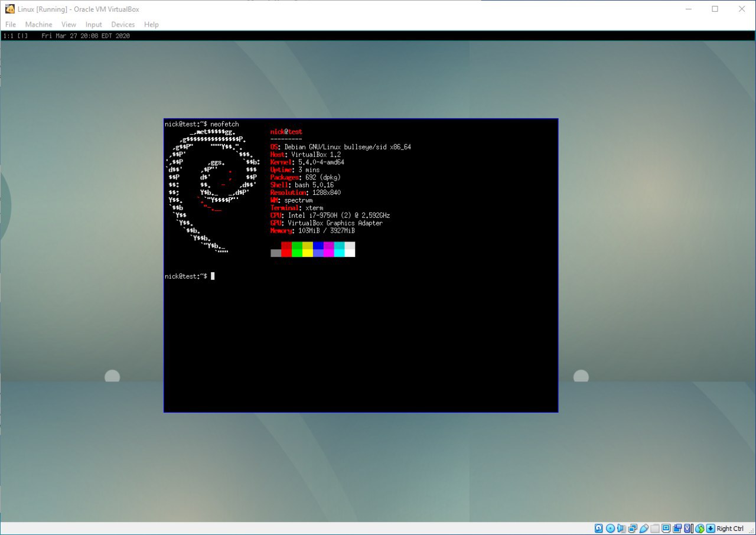This screenshot has width=756, height=535.
Task: Click the date Fri Mar 27 20:08 EDT 2020
Action: (x=86, y=36)
